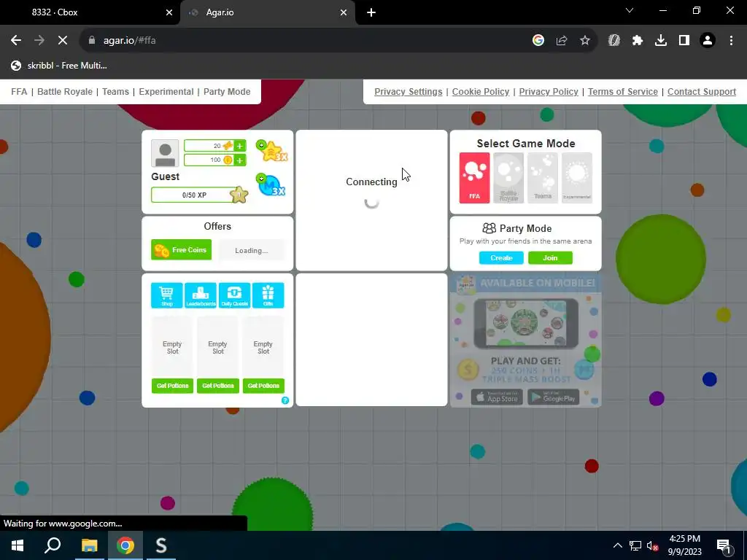This screenshot has height=560, width=747.
Task: Click the Free Coins button
Action: tap(181, 249)
